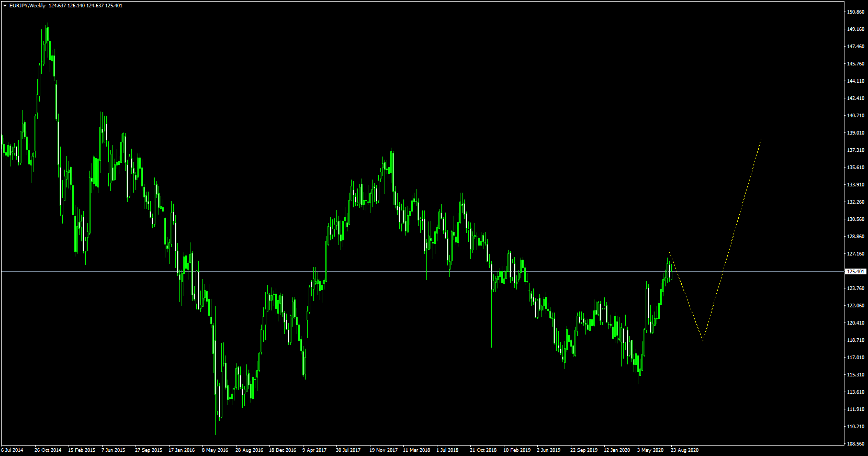
Task: Select the current price label 125.401
Action: (855, 272)
